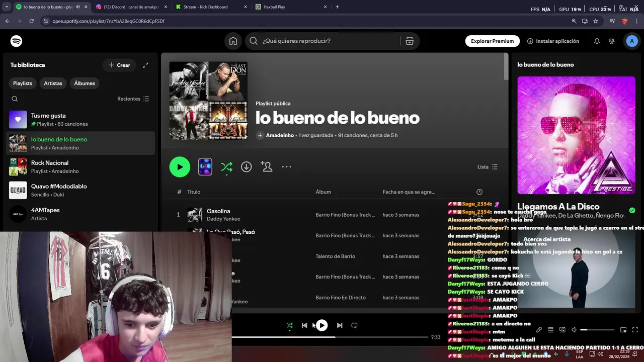Screen dimensions: 644x362
Task: Open the mini player
Action: pyautogui.click(x=623, y=330)
